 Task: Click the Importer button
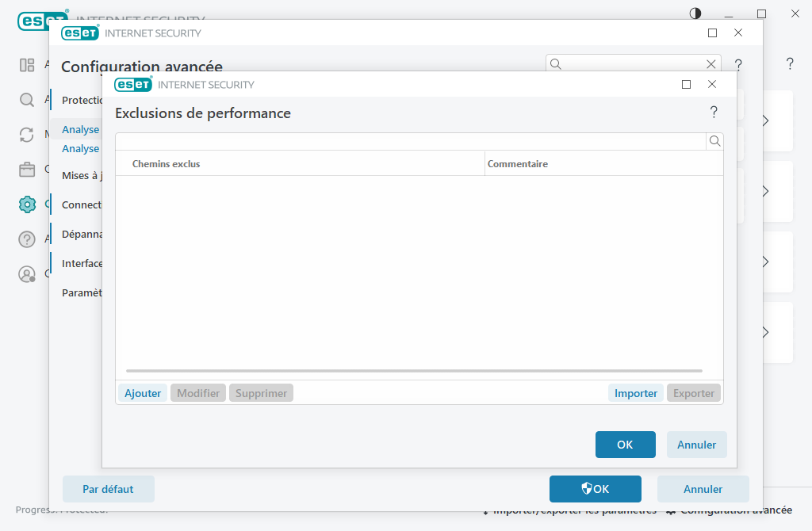click(x=635, y=393)
